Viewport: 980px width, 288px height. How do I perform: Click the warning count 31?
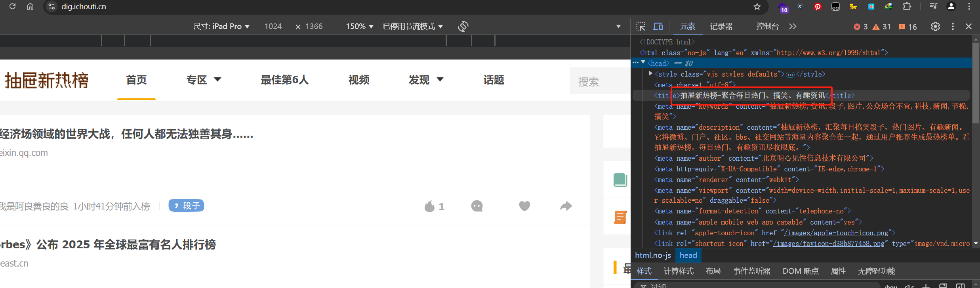[x=881, y=27]
